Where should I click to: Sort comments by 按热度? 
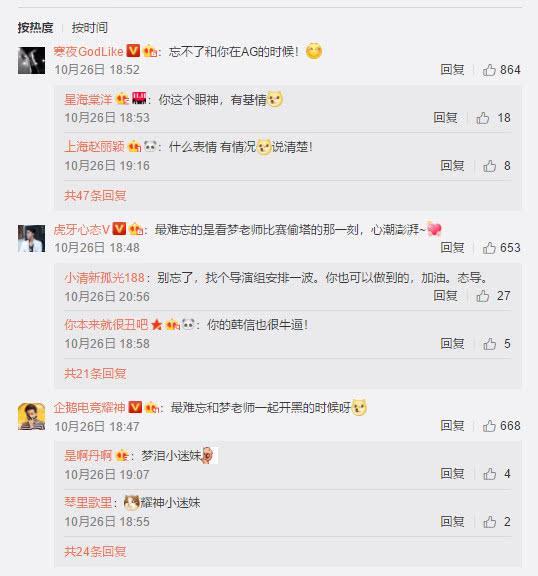pos(35,28)
